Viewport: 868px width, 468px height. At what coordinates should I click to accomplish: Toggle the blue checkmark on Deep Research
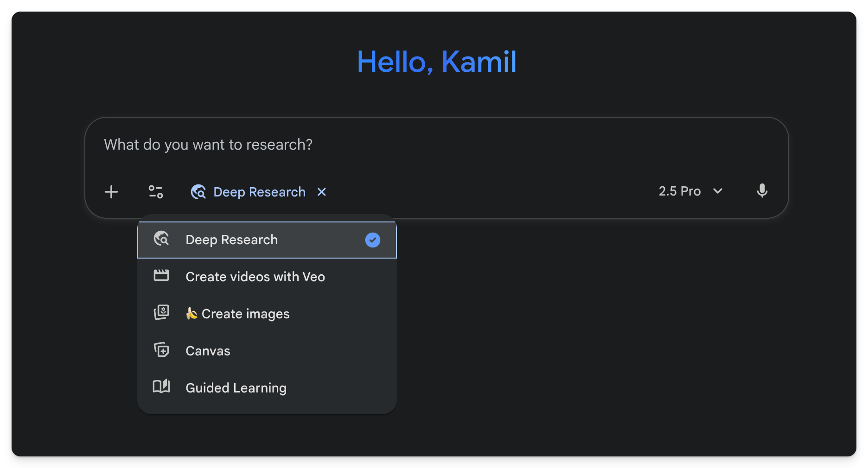tap(373, 240)
